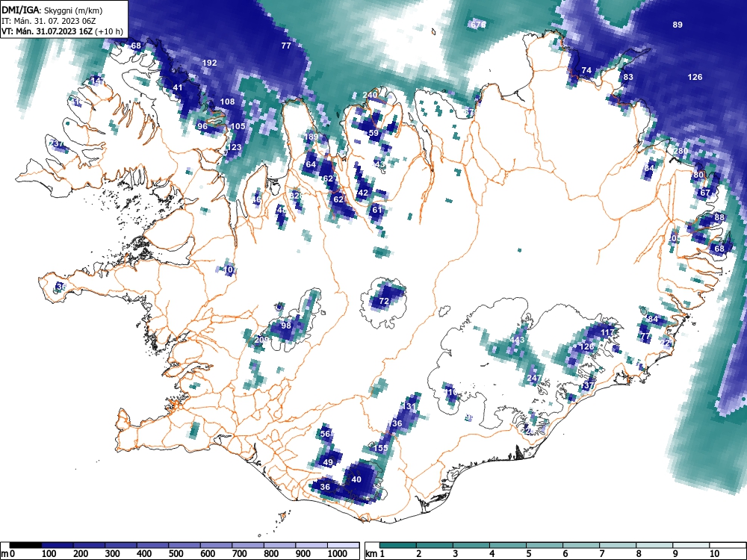
Task: Click the 'km 1' legend label
Action: (x=375, y=554)
